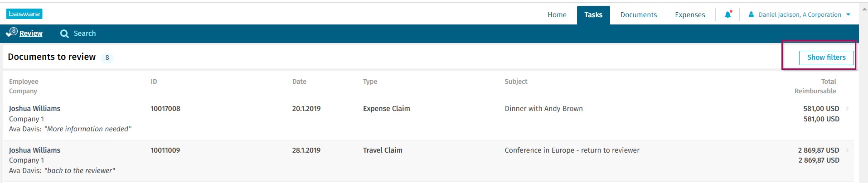Open the notifications bell
868x183 pixels.
(728, 14)
